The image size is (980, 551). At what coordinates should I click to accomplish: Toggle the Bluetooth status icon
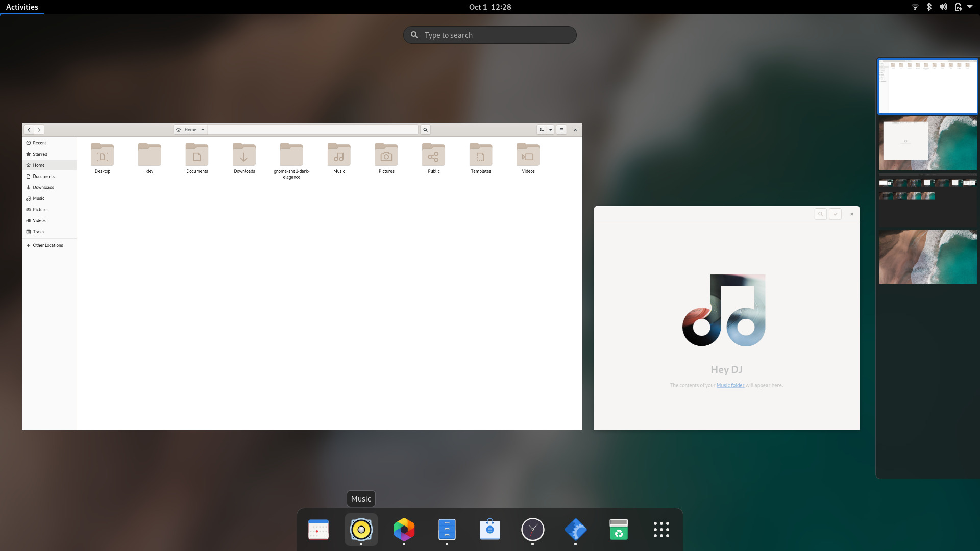(x=929, y=7)
